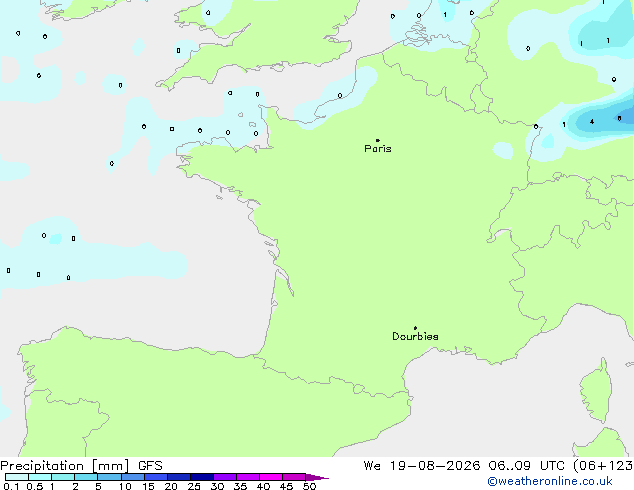The image size is (634, 490).
Task: Pick the legend swatch between 20 and 25
Action: coord(178,477)
